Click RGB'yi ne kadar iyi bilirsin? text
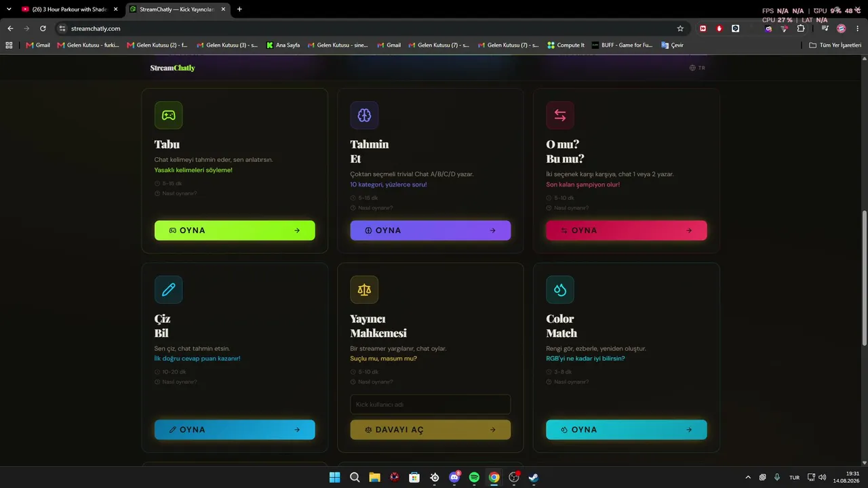The image size is (868, 488). (586, 359)
